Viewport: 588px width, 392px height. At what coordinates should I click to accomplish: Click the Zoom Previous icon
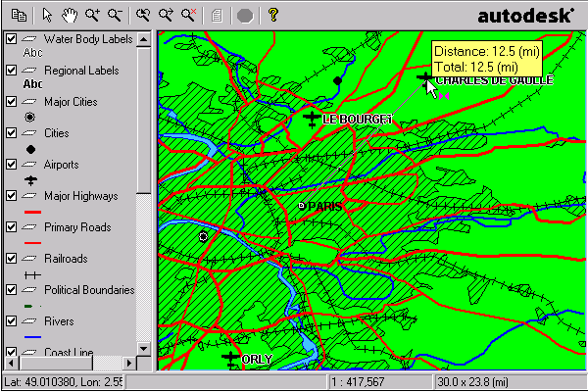(x=143, y=15)
